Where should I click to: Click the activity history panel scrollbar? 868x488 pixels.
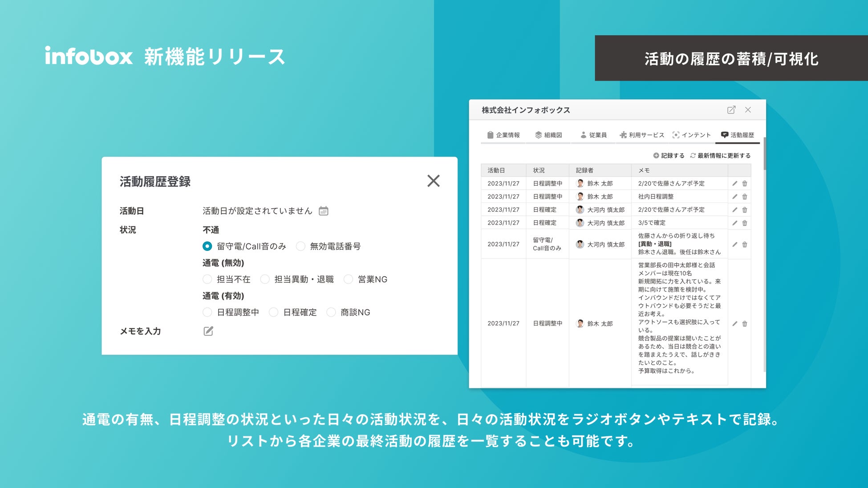[765, 153]
